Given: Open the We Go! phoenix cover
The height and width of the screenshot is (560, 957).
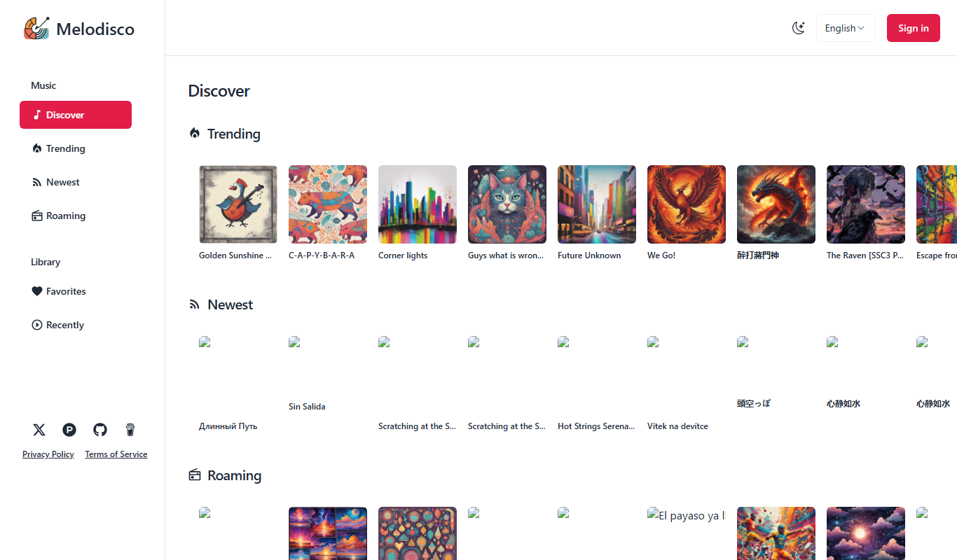Looking at the screenshot, I should (687, 204).
